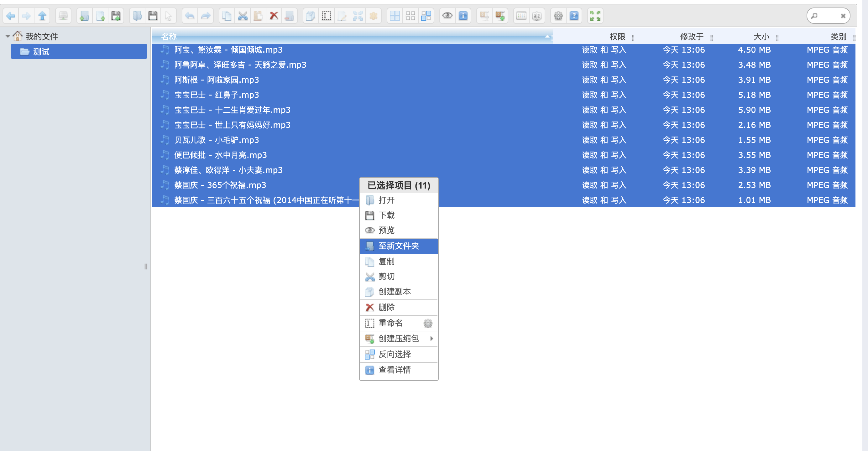Image resolution: width=868 pixels, height=451 pixels.
Task: Collapse the 我的文件 tree root
Action: coord(8,36)
